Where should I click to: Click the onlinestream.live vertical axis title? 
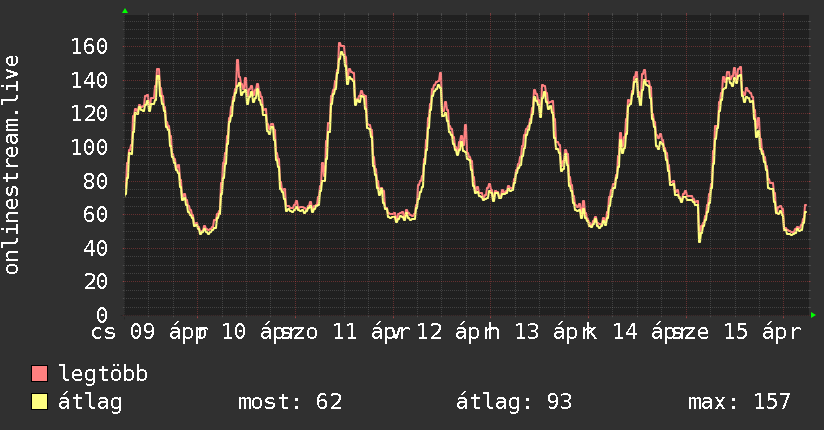coord(12,165)
